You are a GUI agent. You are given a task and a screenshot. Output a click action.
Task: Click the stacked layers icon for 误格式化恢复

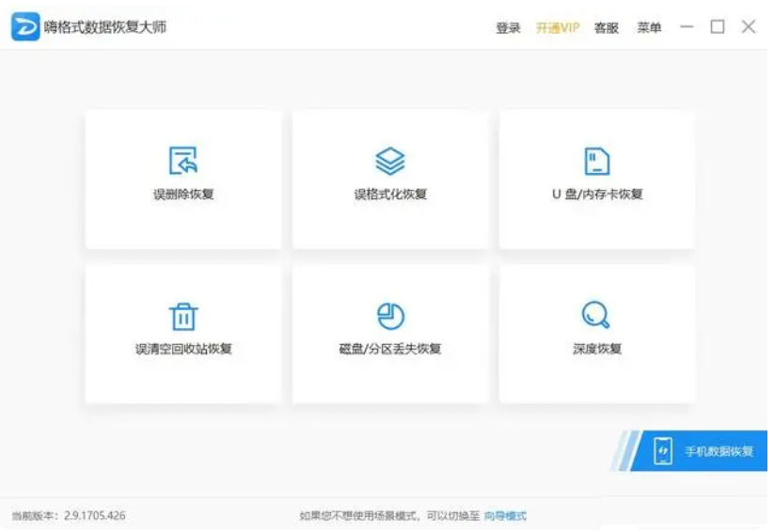(390, 161)
